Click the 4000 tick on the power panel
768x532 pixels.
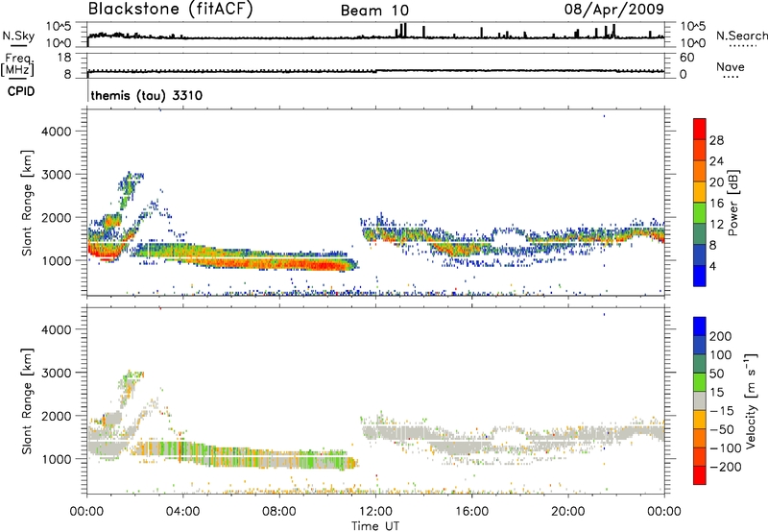57,132
